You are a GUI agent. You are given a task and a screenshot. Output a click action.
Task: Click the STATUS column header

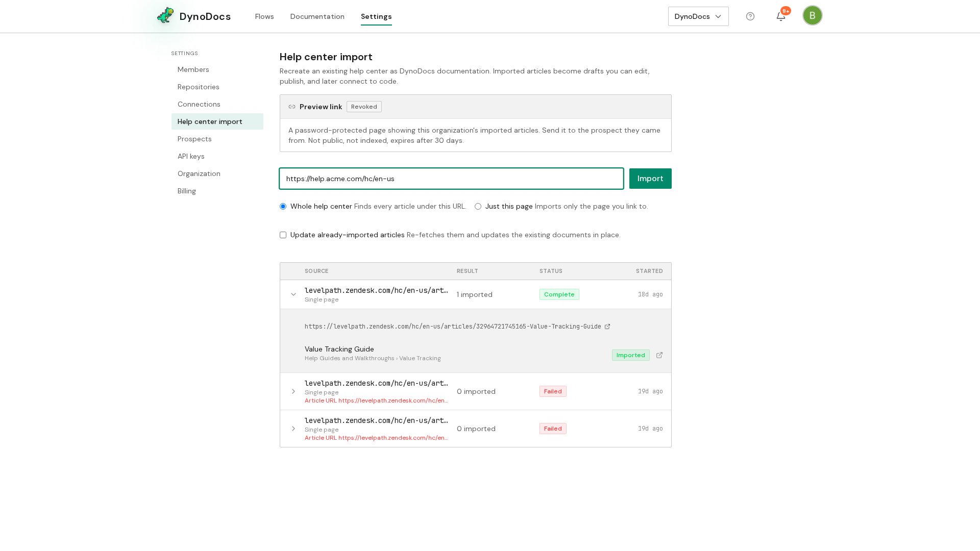551,271
